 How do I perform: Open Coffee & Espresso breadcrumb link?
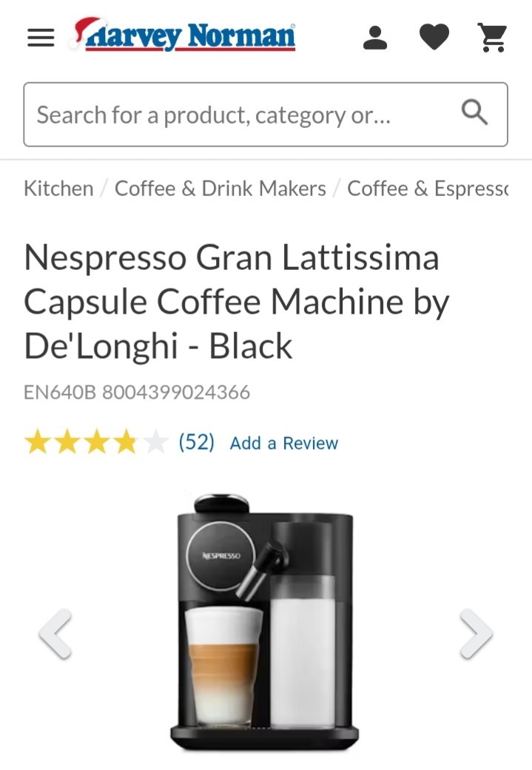click(x=428, y=189)
